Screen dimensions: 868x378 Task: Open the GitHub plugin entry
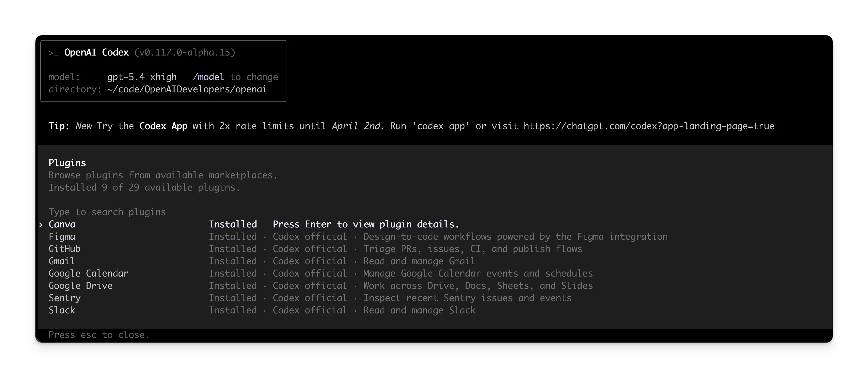(435, 249)
